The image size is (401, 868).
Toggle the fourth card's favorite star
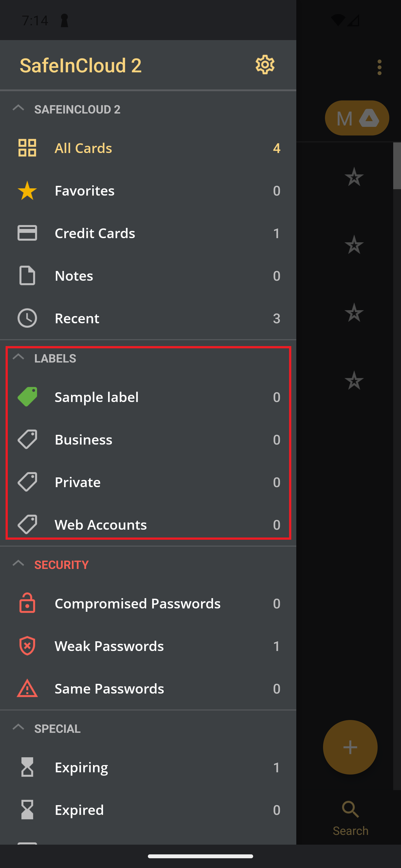pos(354,380)
